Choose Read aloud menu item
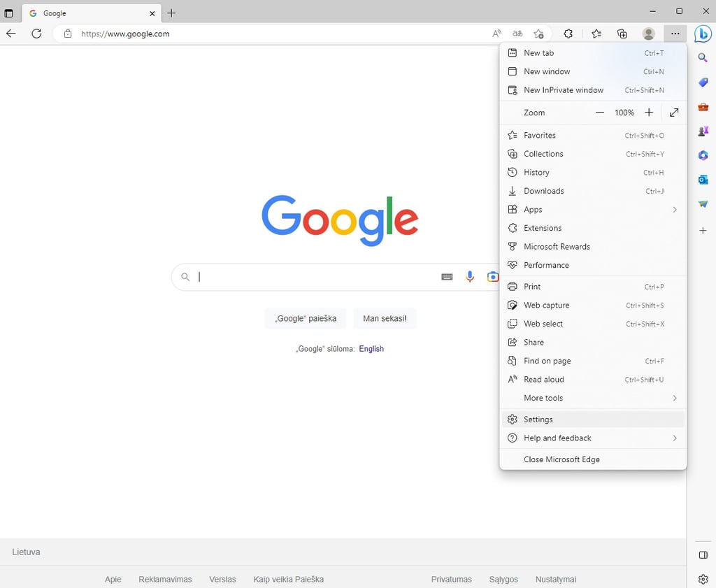 click(x=593, y=380)
